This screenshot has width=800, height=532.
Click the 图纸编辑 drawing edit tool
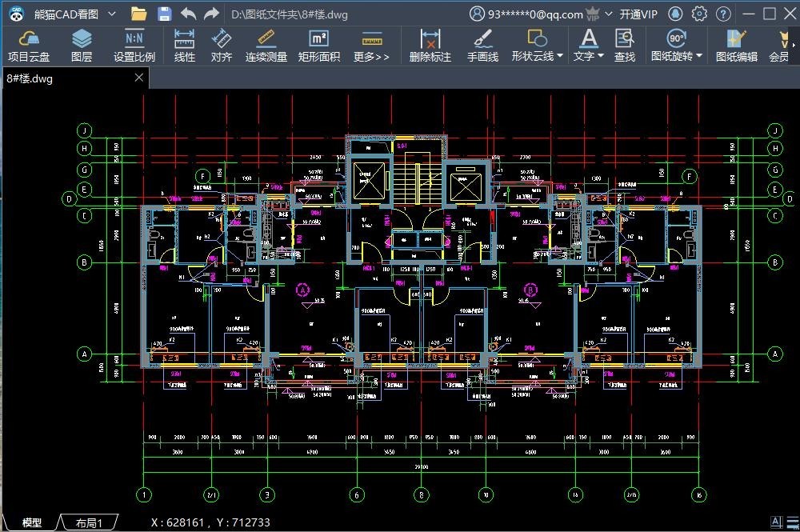[x=736, y=46]
